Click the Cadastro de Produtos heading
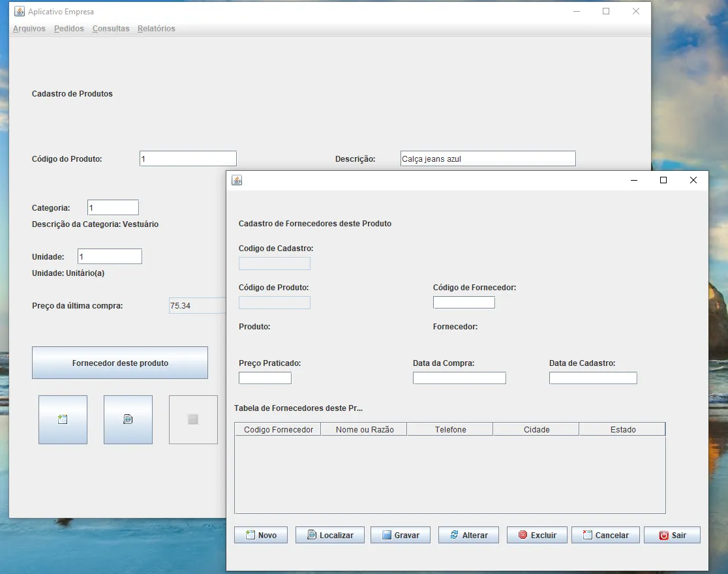 pyautogui.click(x=72, y=93)
